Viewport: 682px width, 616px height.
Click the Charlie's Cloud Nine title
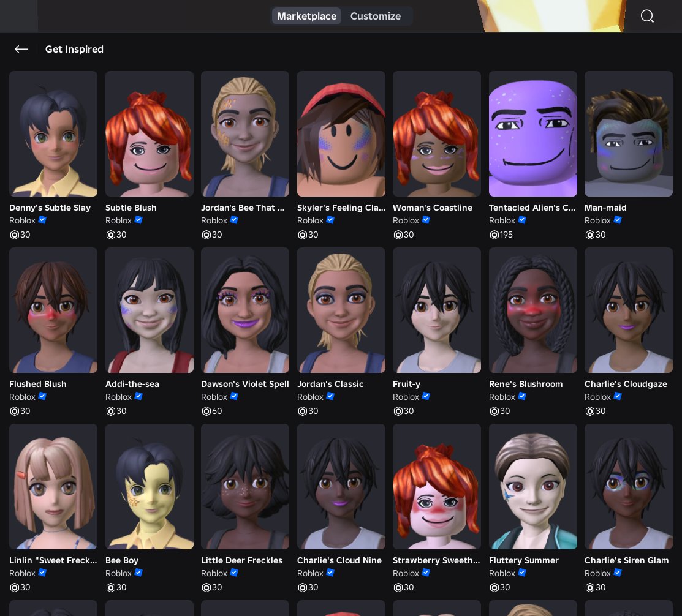(x=339, y=560)
